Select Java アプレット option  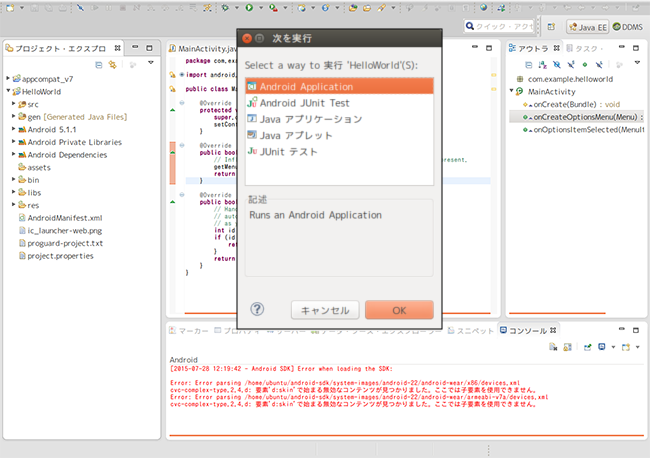(x=340, y=135)
